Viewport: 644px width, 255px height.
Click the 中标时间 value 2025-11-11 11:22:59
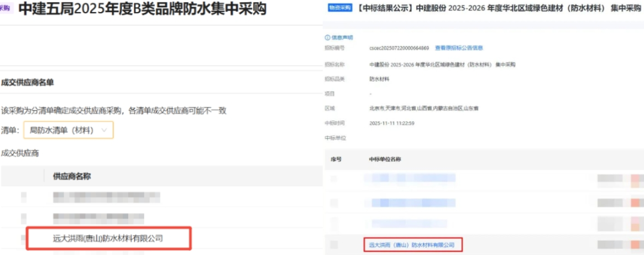pyautogui.click(x=391, y=122)
